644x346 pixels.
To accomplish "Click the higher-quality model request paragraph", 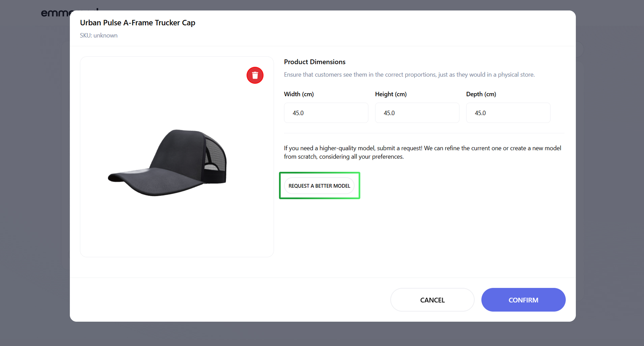I will [x=422, y=152].
